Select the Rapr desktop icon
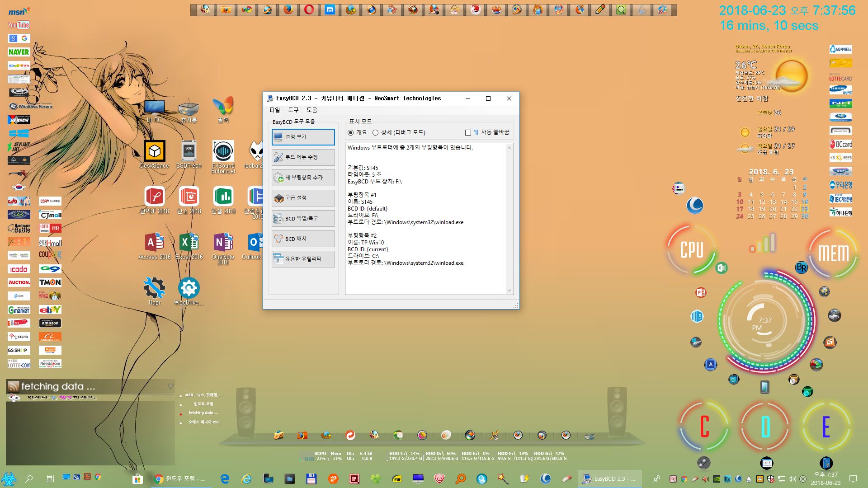Screen dimensions: 868x488 tap(155, 292)
